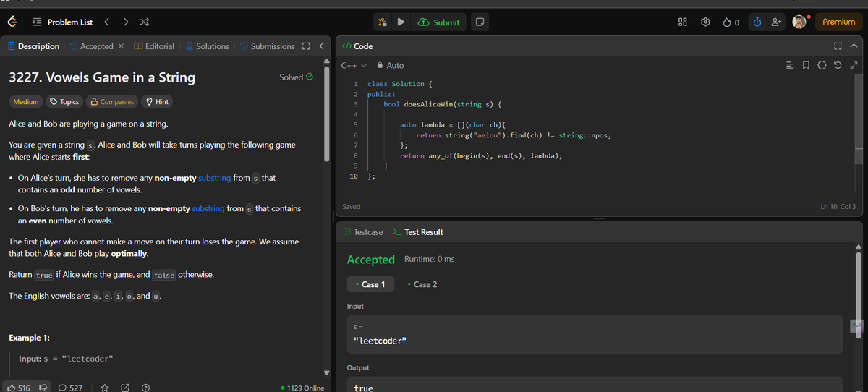Click the debugger bug icon
868x392 pixels.
click(x=383, y=22)
